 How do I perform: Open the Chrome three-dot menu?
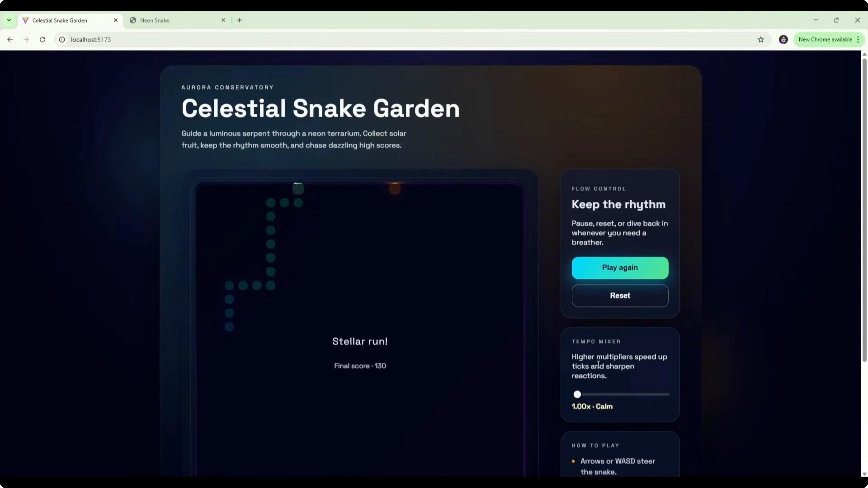tap(858, 39)
